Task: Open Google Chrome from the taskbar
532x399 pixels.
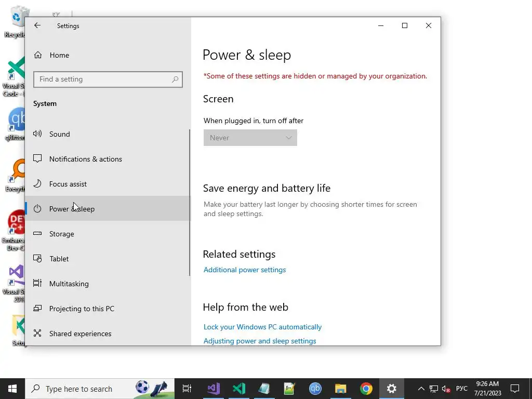Action: [366, 389]
